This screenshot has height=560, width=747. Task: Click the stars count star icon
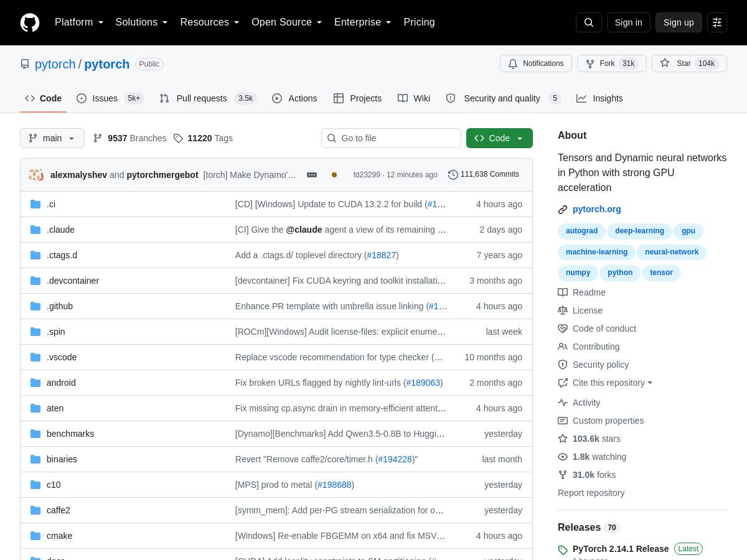point(563,439)
